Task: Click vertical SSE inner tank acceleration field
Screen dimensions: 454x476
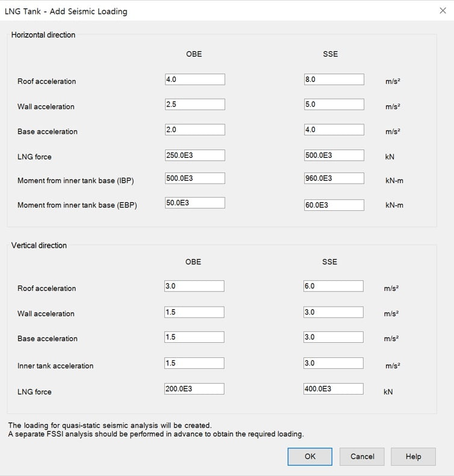Action: click(334, 363)
